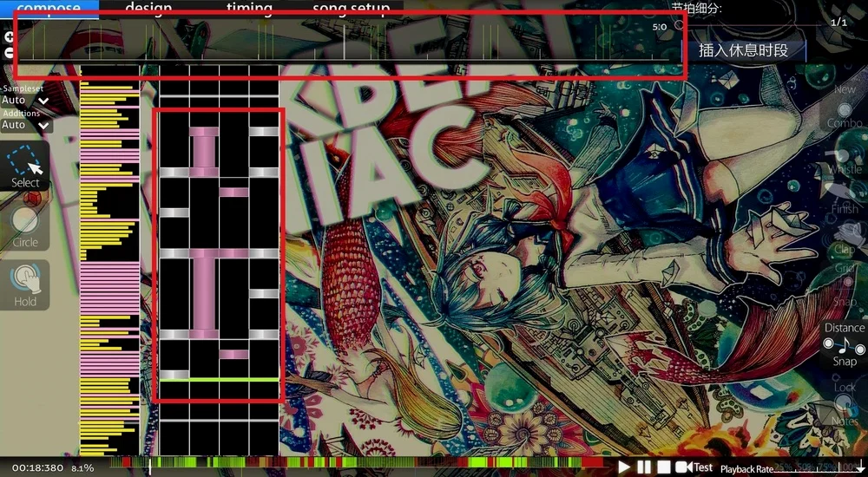The image size is (868, 477).
Task: Toggle Grid Snap
Action: click(845, 285)
